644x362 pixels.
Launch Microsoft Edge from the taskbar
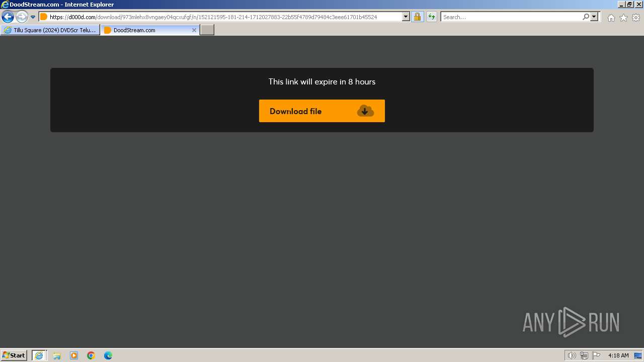(108, 355)
